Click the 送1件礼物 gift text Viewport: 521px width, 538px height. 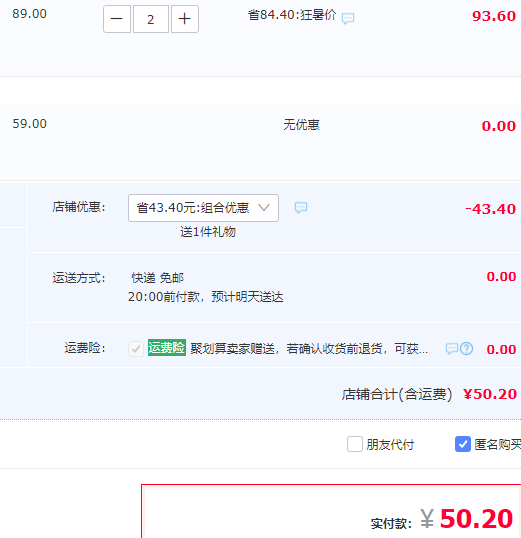[208, 232]
